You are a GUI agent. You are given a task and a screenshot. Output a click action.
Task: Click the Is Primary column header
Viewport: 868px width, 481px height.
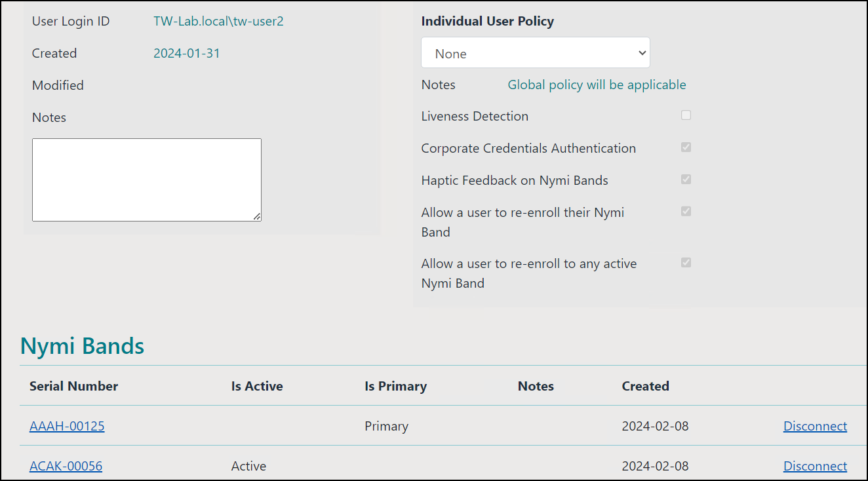point(395,386)
